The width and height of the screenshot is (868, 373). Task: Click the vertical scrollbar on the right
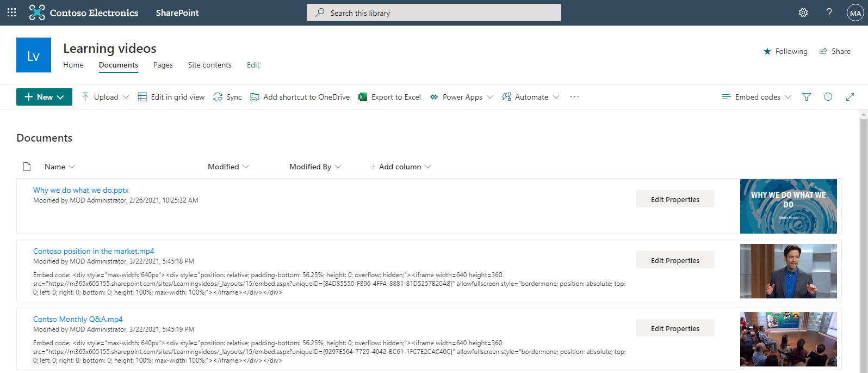(864, 245)
